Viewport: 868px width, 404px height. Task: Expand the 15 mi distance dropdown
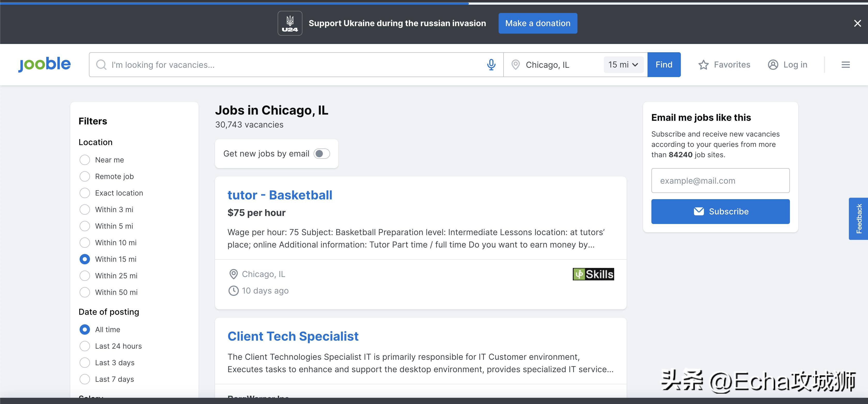pyautogui.click(x=623, y=65)
